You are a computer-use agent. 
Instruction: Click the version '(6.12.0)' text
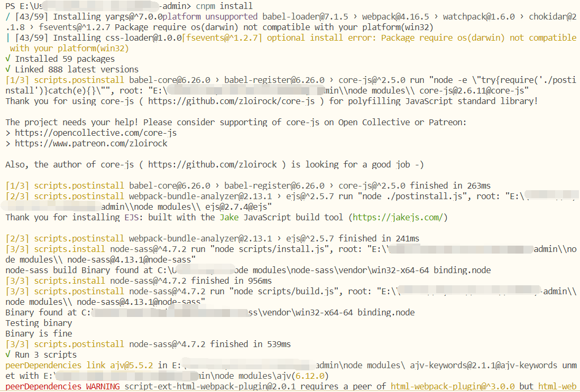coord(310,376)
